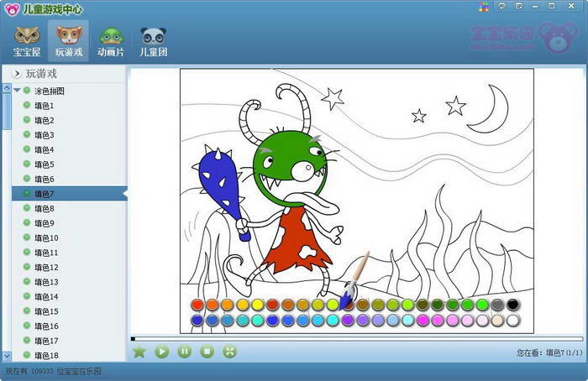Pick the black color swatch

pyautogui.click(x=512, y=305)
